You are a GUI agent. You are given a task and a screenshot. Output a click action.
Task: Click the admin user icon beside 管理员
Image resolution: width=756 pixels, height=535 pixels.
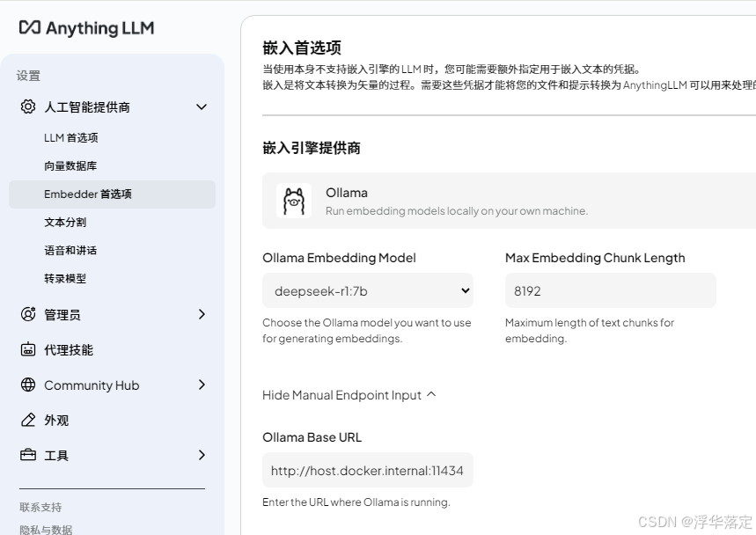[28, 314]
